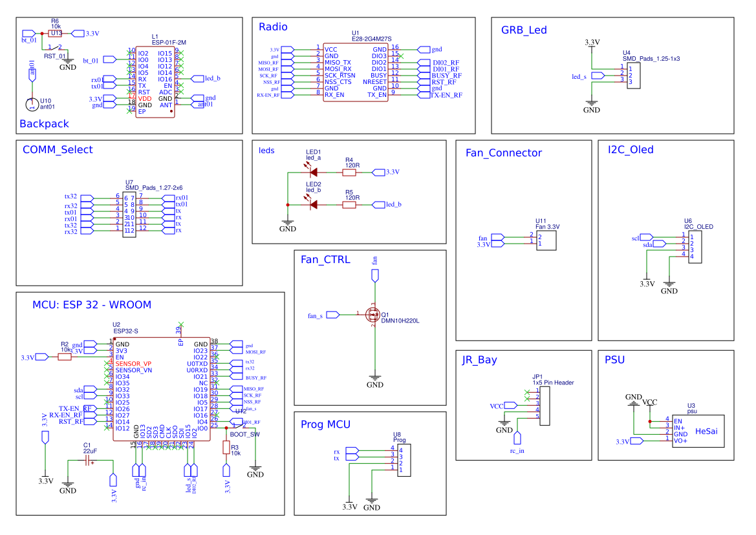Click the U3 psu HeSai module
Viewport: 756px width, 535px height.
(x=698, y=431)
